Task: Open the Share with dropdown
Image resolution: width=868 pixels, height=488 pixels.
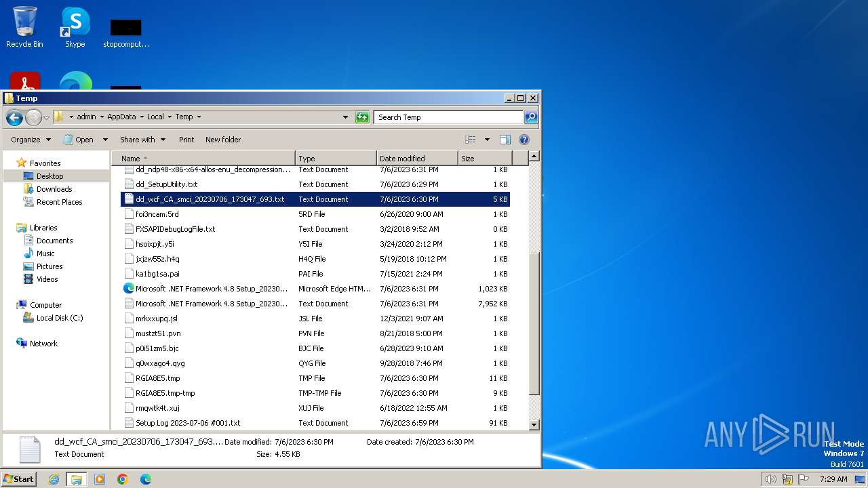Action: (142, 140)
